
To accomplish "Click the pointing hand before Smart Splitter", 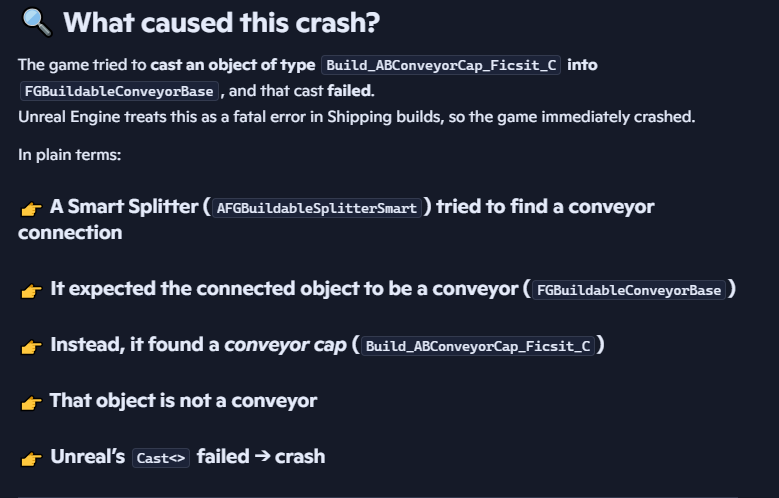I will pos(31,208).
